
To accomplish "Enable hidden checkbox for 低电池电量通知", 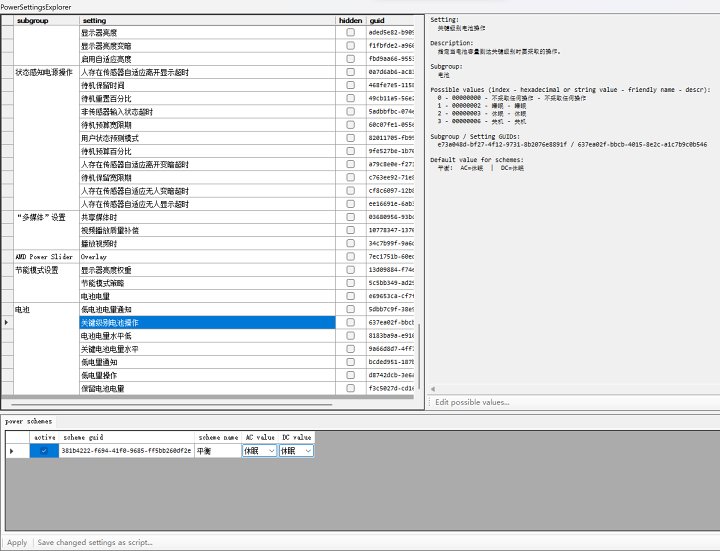I will 350,310.
